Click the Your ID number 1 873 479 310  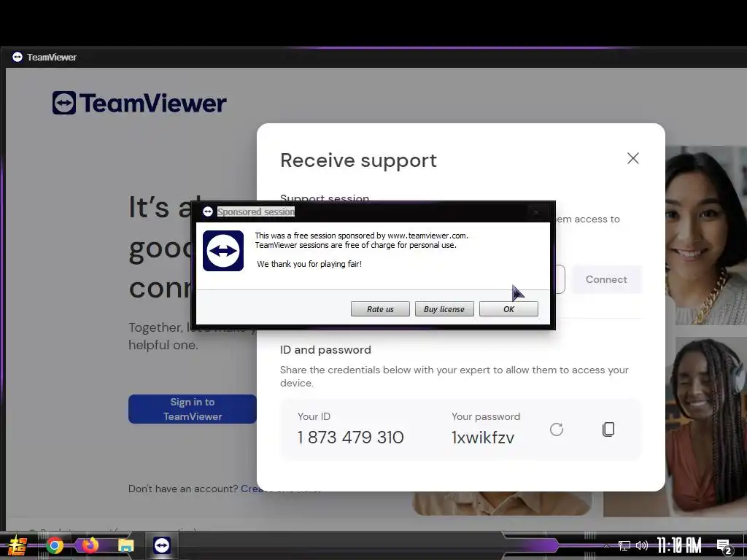(x=351, y=437)
